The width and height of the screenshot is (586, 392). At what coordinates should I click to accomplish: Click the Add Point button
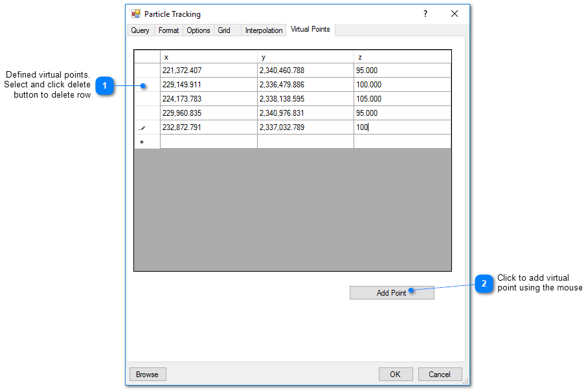pyautogui.click(x=392, y=292)
